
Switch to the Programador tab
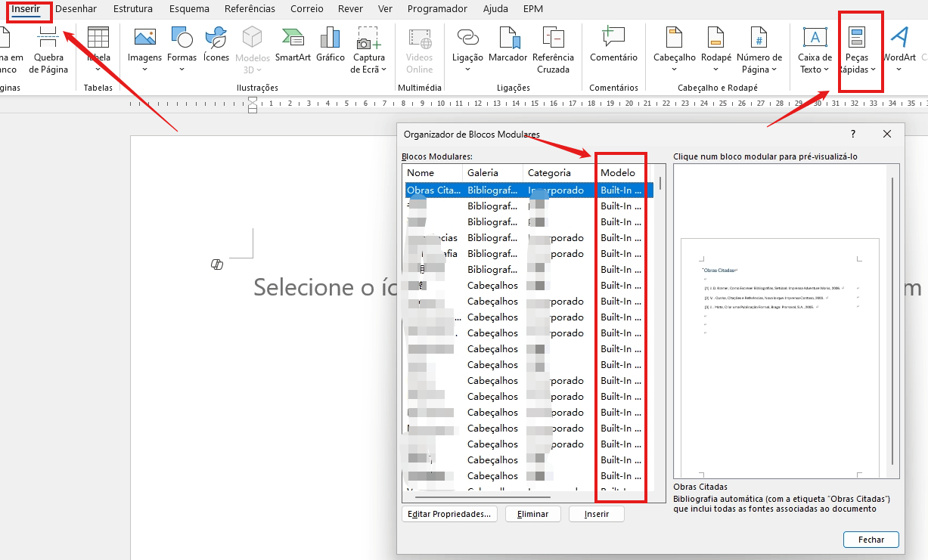[437, 9]
